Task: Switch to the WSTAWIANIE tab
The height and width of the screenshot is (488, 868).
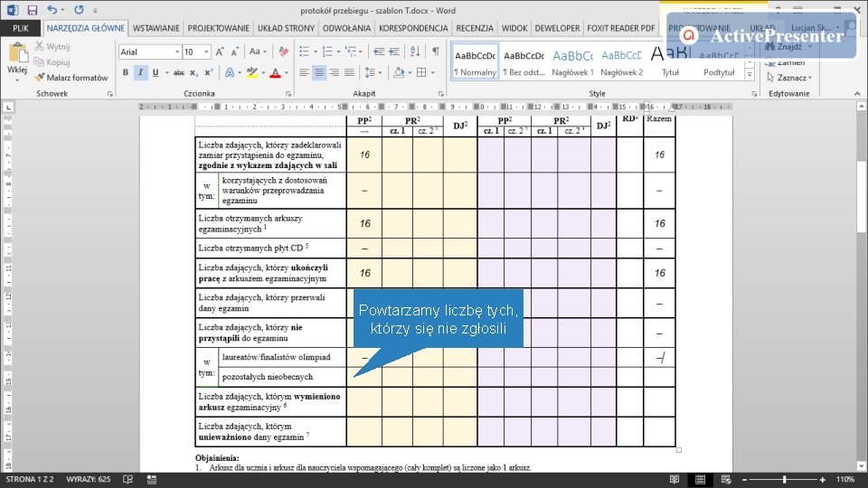Action: point(156,28)
